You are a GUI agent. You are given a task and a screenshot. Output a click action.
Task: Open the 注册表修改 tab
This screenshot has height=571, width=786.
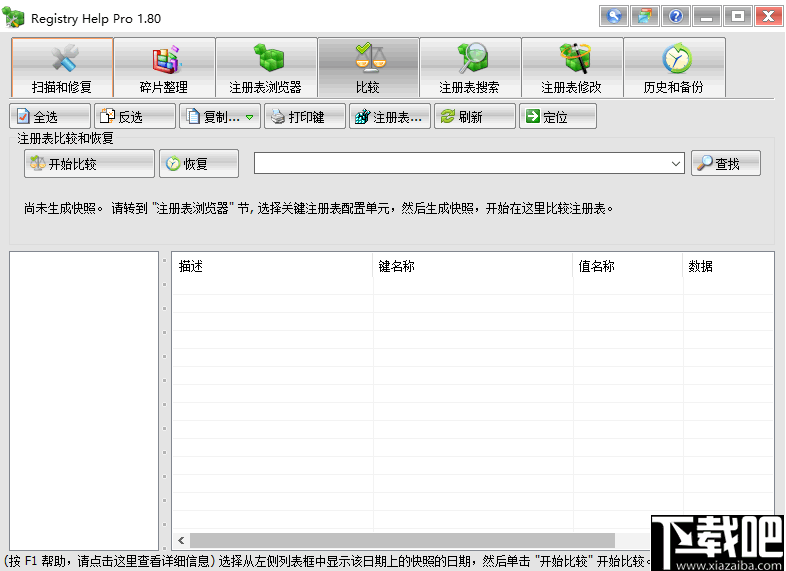coord(572,68)
